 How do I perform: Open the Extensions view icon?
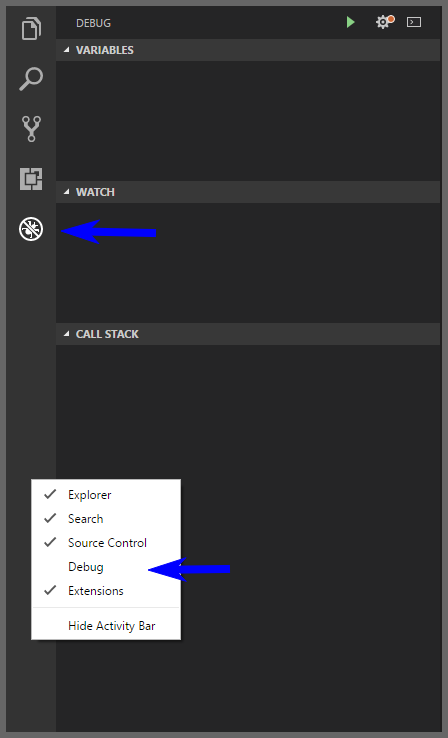[31, 179]
